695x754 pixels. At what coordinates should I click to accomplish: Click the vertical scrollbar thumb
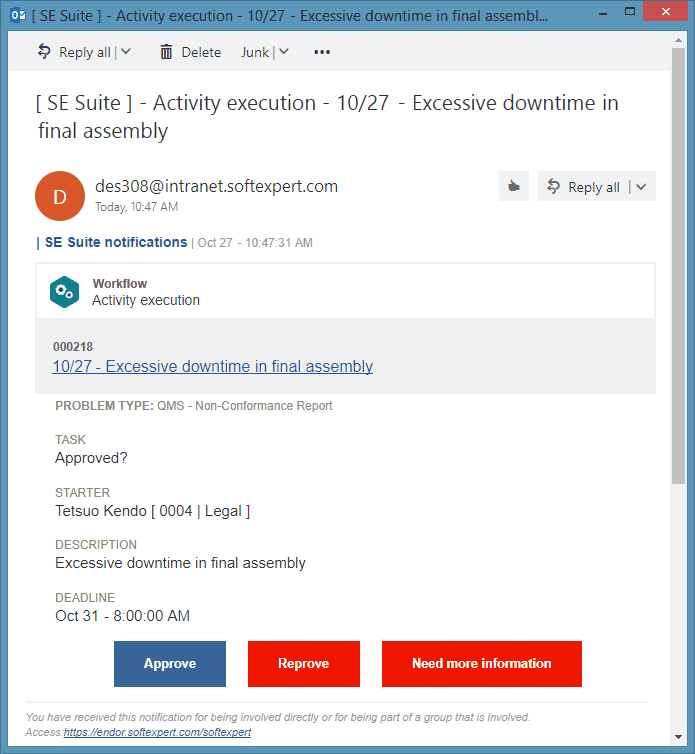[679, 266]
